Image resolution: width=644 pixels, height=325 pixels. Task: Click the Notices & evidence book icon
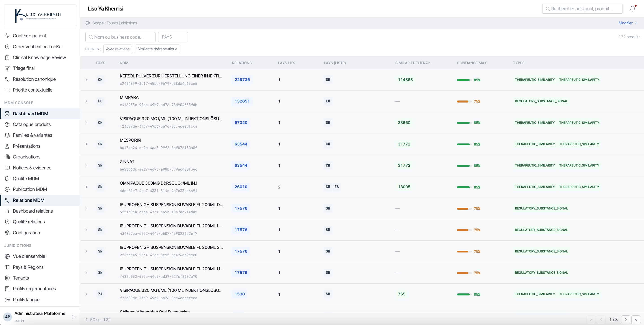point(7,168)
